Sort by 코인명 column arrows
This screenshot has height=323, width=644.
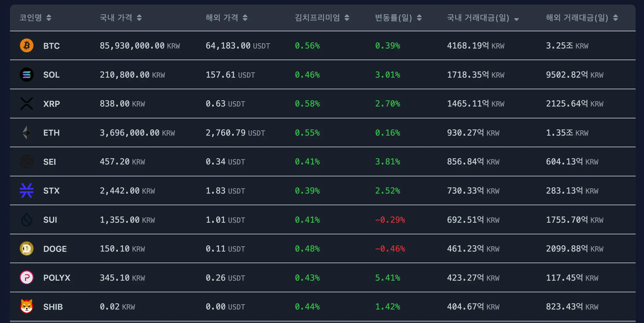(x=49, y=18)
